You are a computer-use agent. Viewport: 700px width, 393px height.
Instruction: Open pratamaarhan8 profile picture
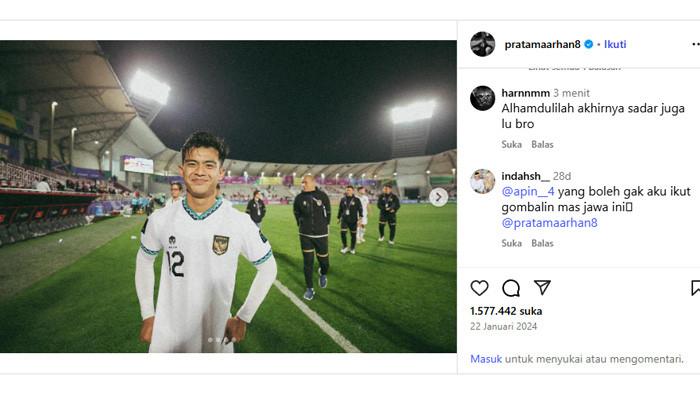pyautogui.click(x=483, y=44)
